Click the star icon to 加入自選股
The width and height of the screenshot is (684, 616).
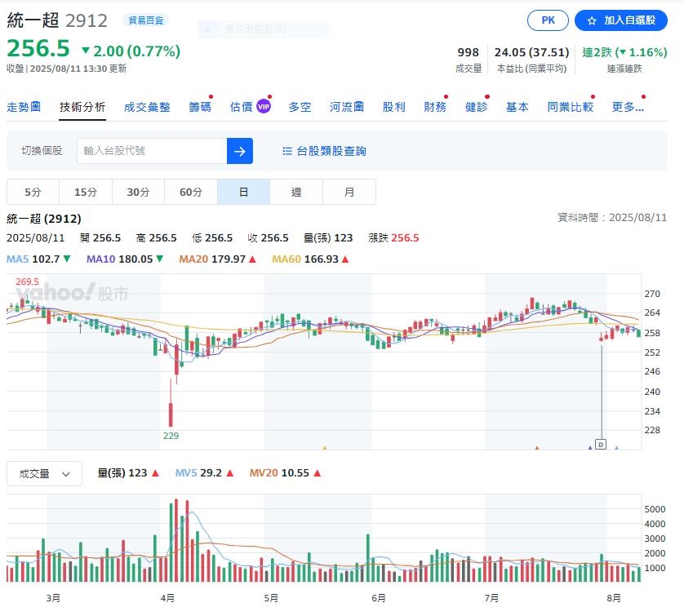click(593, 20)
